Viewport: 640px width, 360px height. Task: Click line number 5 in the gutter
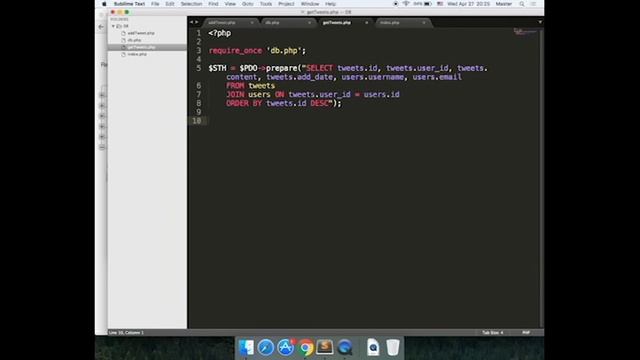198,68
